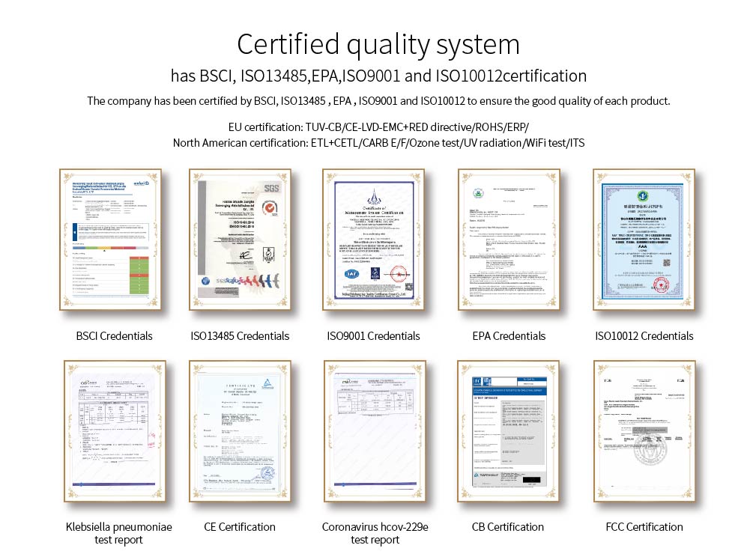Click the IAF logo on ISO9001 certificate
The width and height of the screenshot is (750, 560).
click(351, 274)
